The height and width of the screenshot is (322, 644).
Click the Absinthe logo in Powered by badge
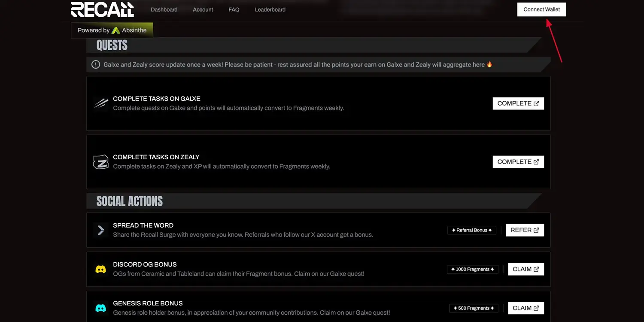[x=116, y=30]
